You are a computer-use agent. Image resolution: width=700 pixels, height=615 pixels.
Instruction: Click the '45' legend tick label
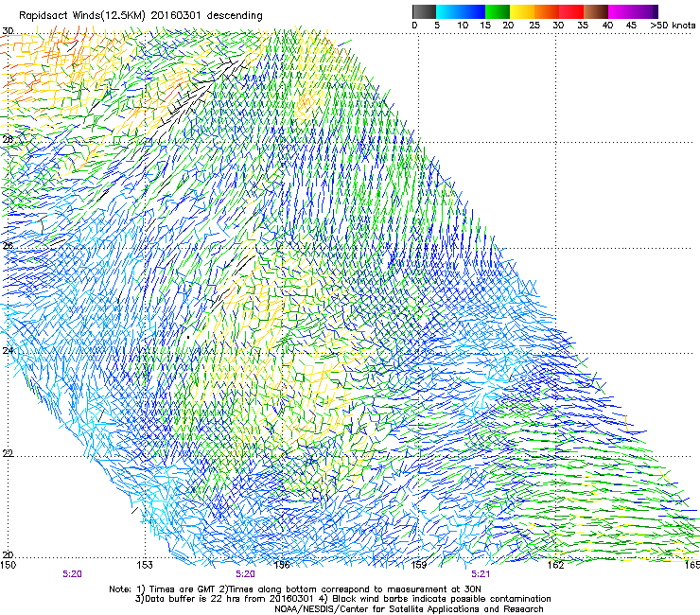pyautogui.click(x=631, y=26)
